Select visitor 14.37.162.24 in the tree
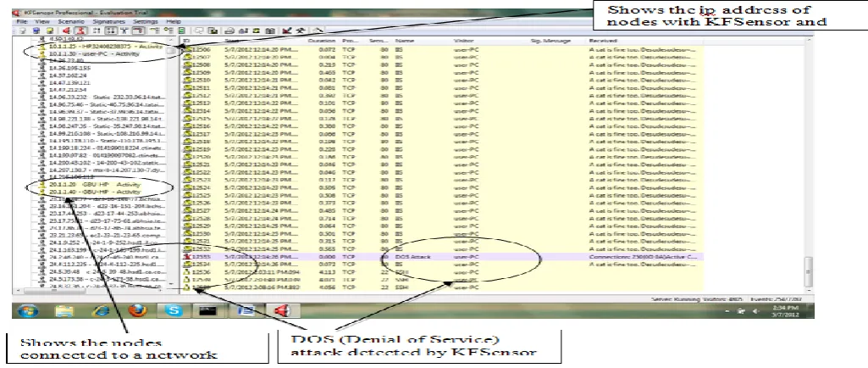 click(68, 75)
